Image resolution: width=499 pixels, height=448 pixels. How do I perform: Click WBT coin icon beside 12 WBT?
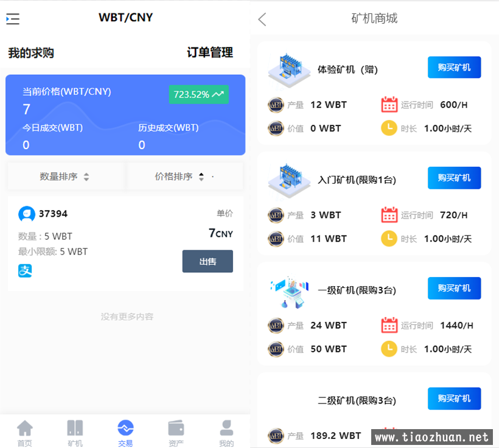click(x=276, y=105)
